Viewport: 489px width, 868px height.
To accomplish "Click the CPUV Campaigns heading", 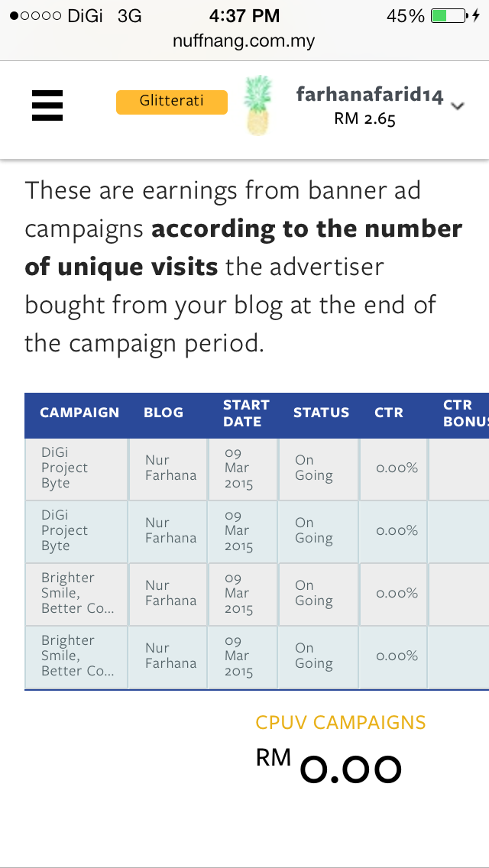I will (341, 722).
